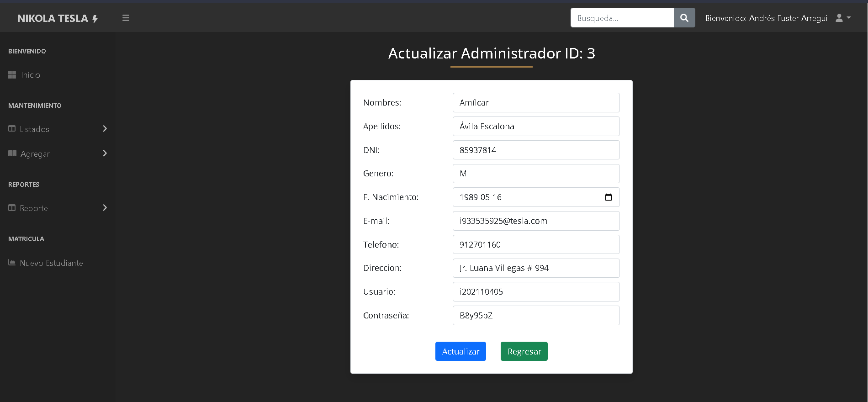
Task: Click the Actualizar Administrador ID: 3 heading
Action: 492,53
